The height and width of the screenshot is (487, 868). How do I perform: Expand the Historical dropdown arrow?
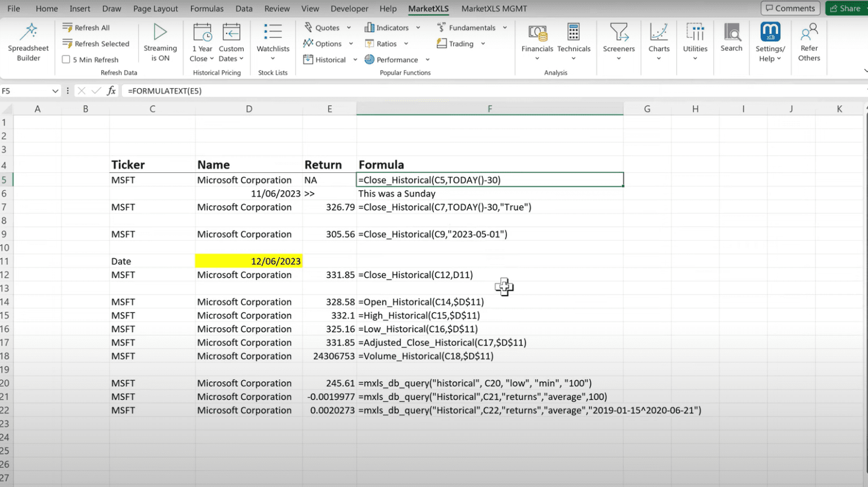(x=355, y=59)
